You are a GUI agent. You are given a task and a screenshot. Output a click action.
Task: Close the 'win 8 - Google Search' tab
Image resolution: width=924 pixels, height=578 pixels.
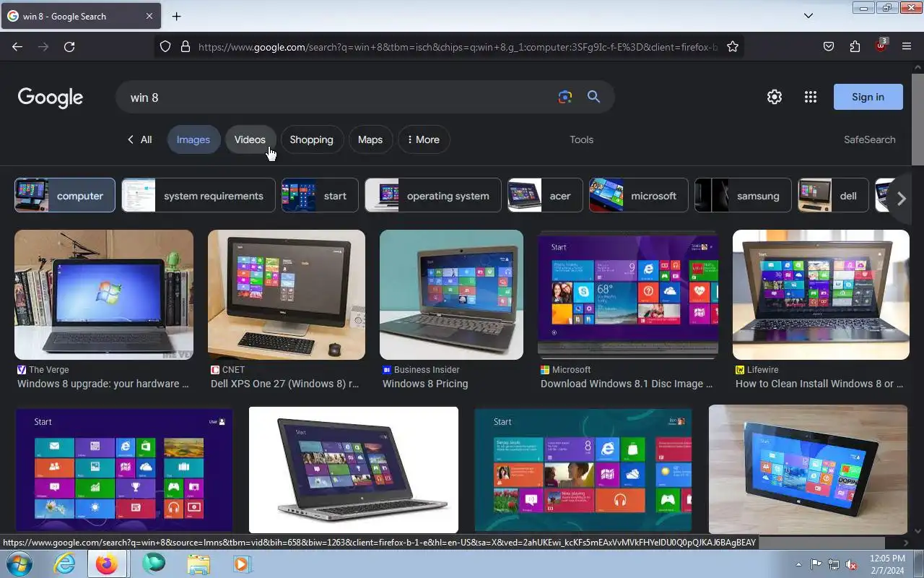click(x=149, y=16)
